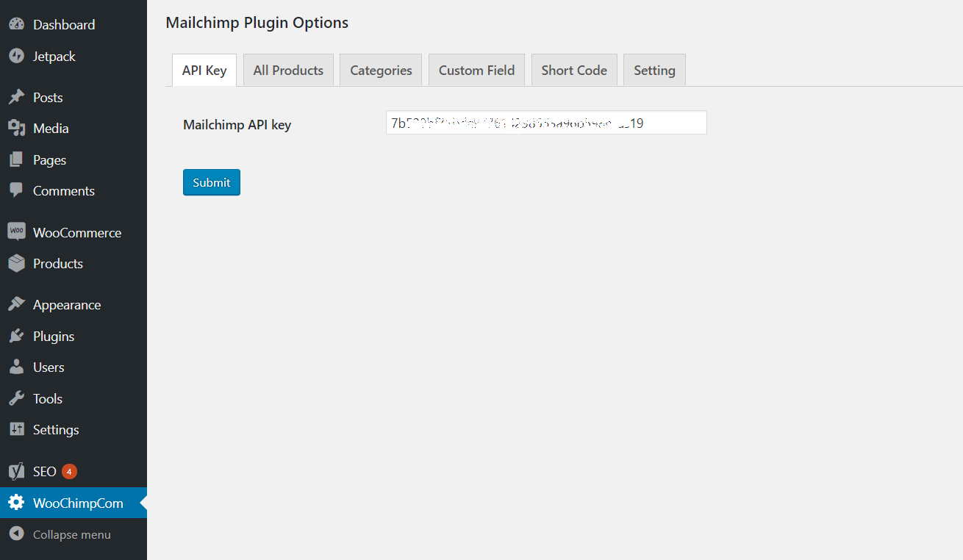This screenshot has height=560, width=963.
Task: Click the Plugins plug icon
Action: pyautogui.click(x=16, y=336)
